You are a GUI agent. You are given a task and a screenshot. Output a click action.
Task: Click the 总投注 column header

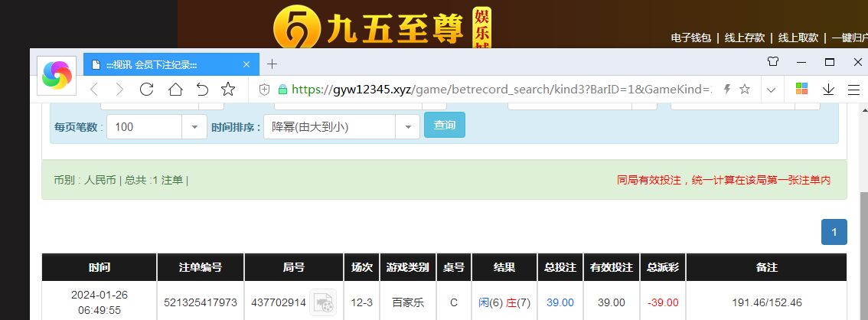pos(560,267)
